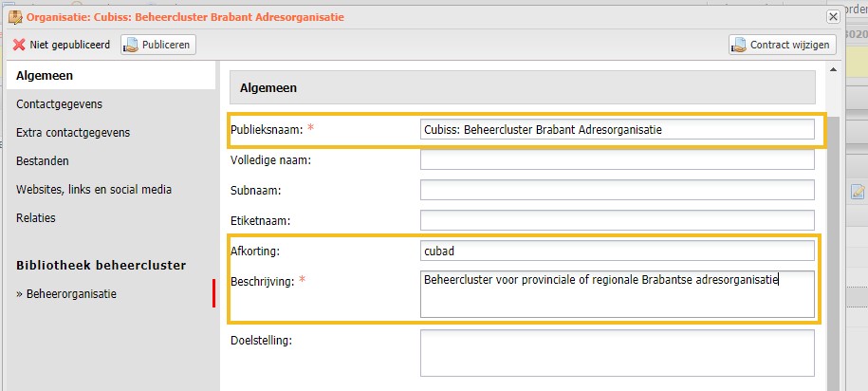Click the scrollbar up arrow
This screenshot has height=391, width=868.
pos(833,70)
